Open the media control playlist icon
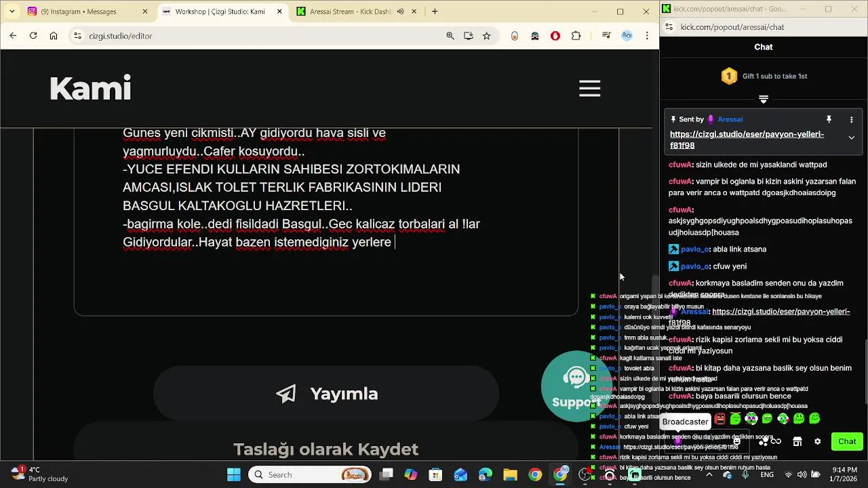Screen dimensions: 868x488 (606, 36)
